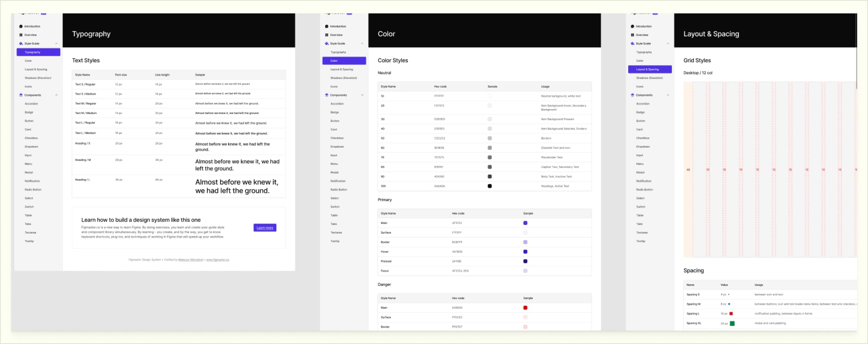Click the Overview grid icon in the Layout & Spacing sidebar
The height and width of the screenshot is (344, 868).
tap(633, 35)
